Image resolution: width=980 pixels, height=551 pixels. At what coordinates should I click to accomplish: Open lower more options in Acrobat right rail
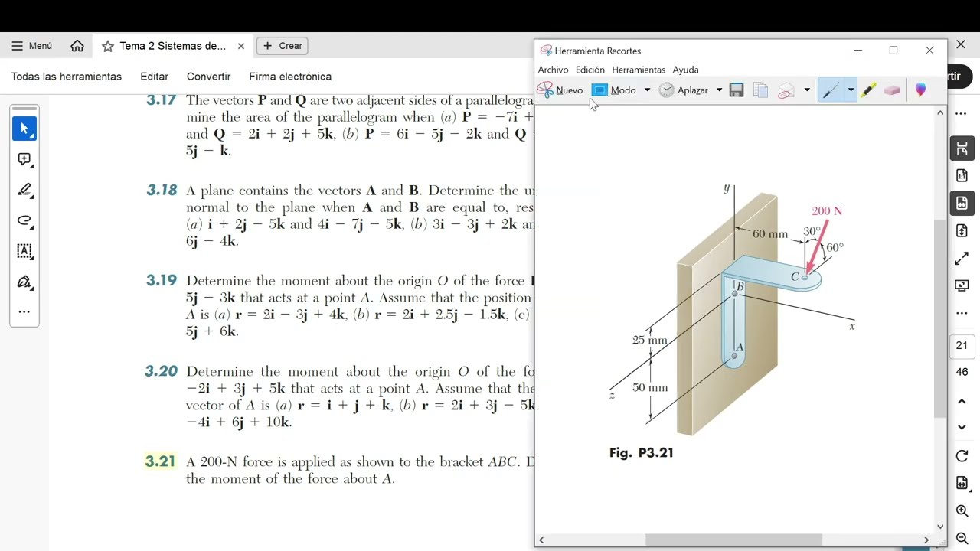pos(962,313)
